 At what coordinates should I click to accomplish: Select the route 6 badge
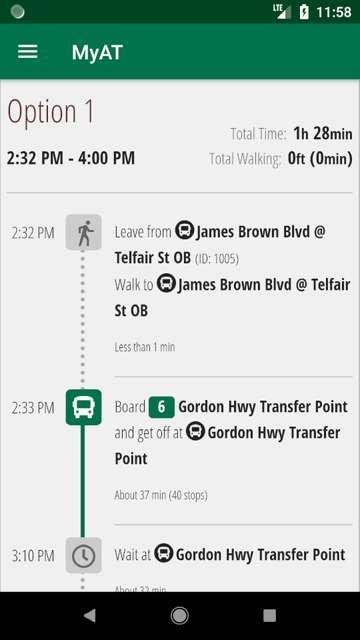tap(161, 407)
